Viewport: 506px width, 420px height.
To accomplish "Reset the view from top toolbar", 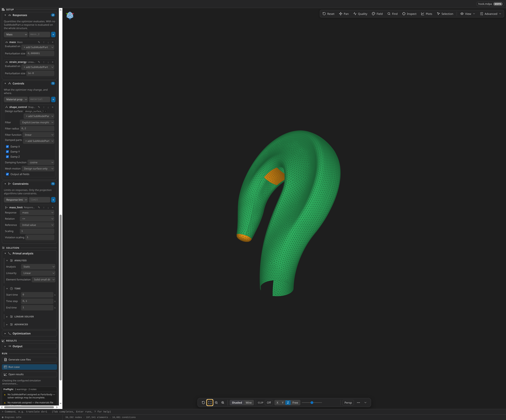I will point(328,14).
